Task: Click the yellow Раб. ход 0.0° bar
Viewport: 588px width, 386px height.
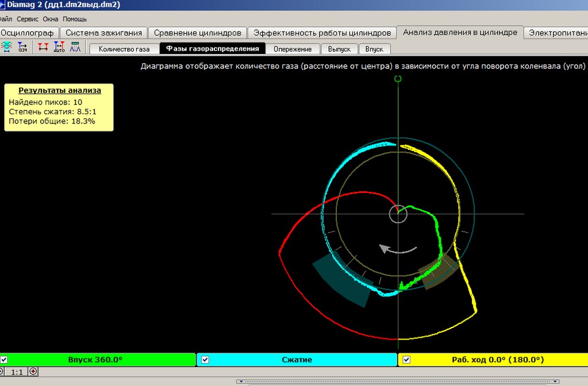Action: [493, 360]
